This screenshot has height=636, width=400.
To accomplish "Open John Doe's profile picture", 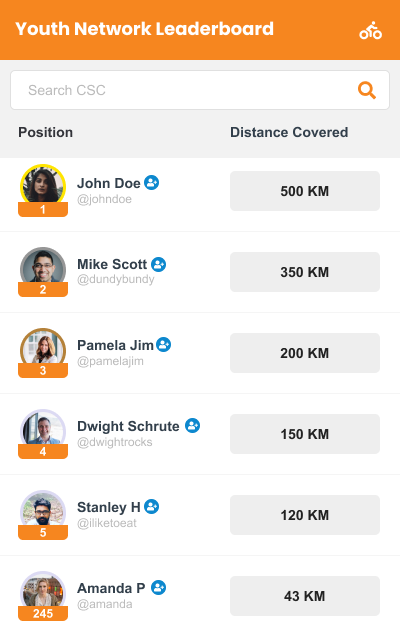I will tap(43, 185).
